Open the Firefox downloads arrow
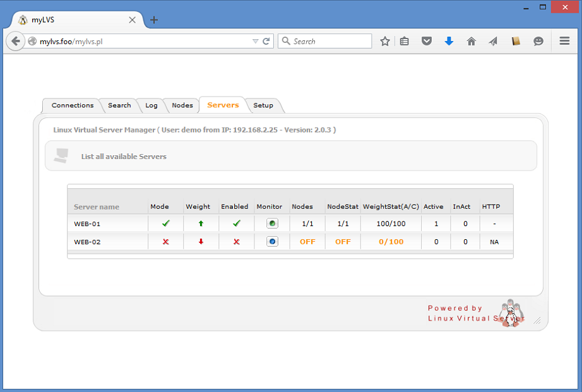582x392 pixels. [449, 41]
